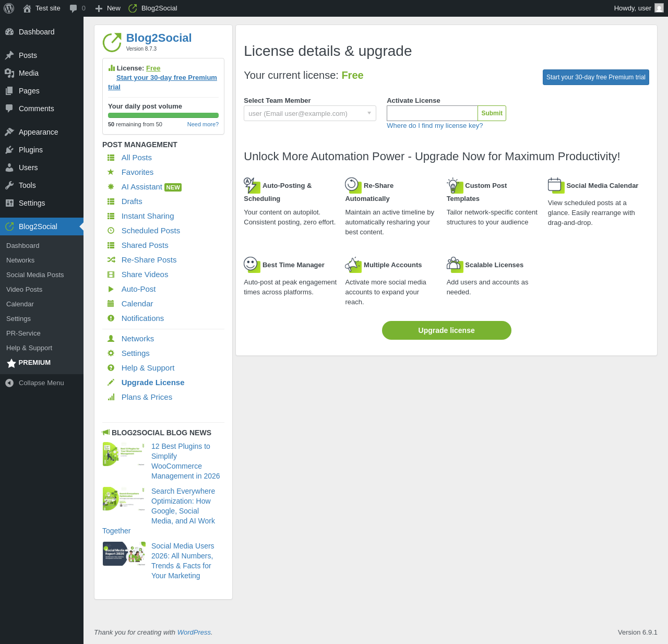
Task: Click the Collapse Menu arrow icon
Action: tap(9, 383)
